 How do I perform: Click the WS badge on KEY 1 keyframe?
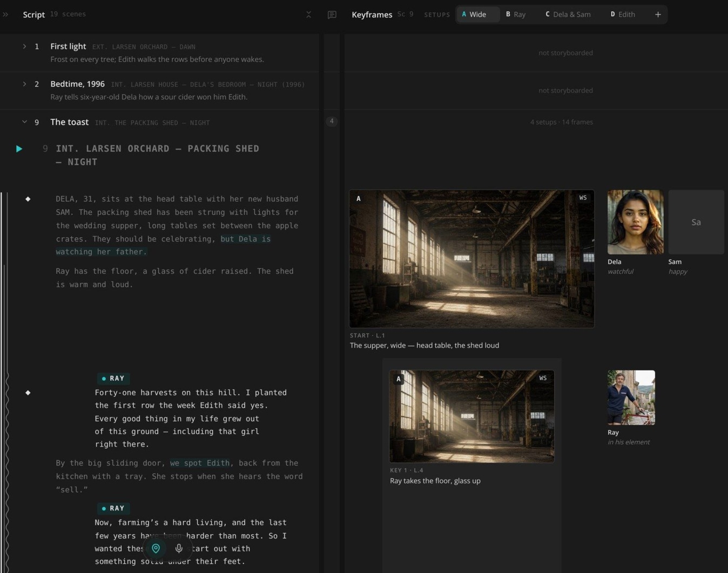click(x=543, y=378)
